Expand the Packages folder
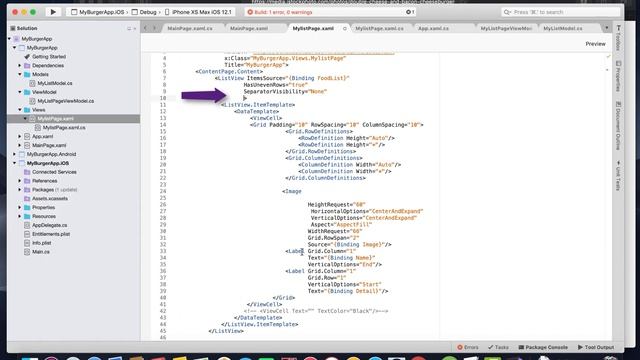 (x=20, y=190)
